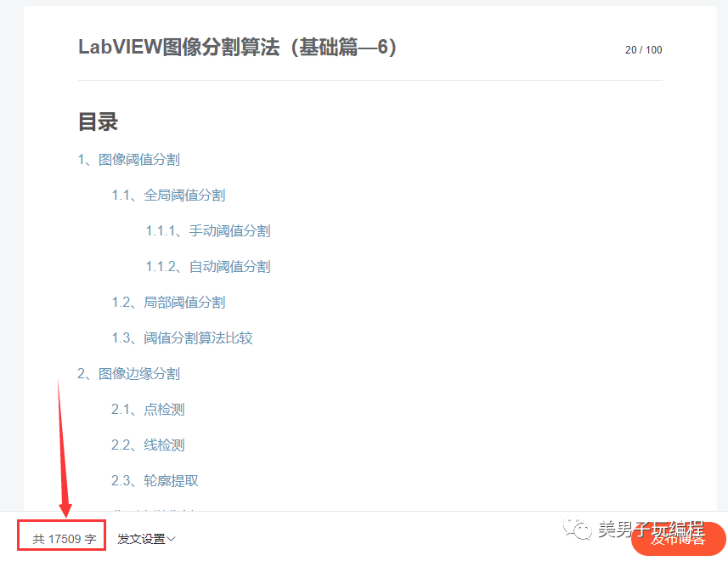Go to 1.2、局部阈值分割 section

click(168, 303)
